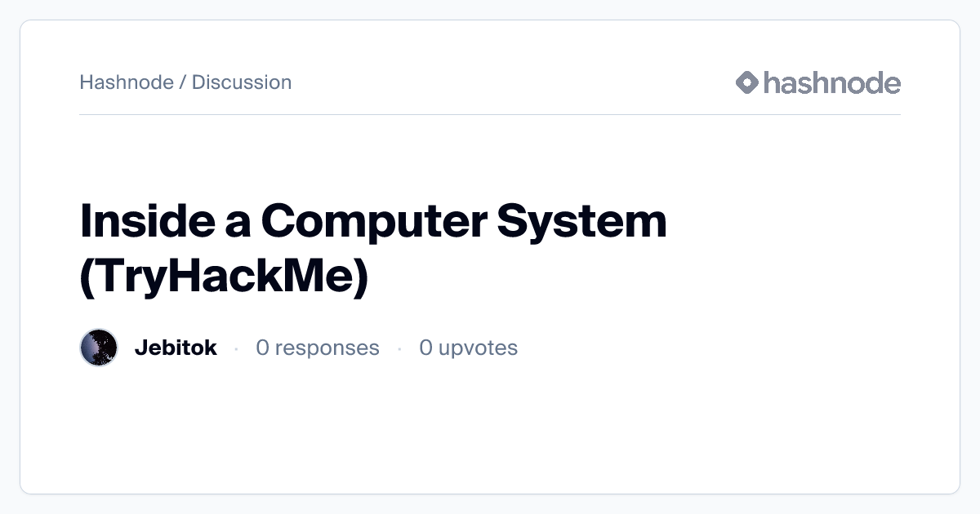View the 0 responses count

tap(317, 348)
